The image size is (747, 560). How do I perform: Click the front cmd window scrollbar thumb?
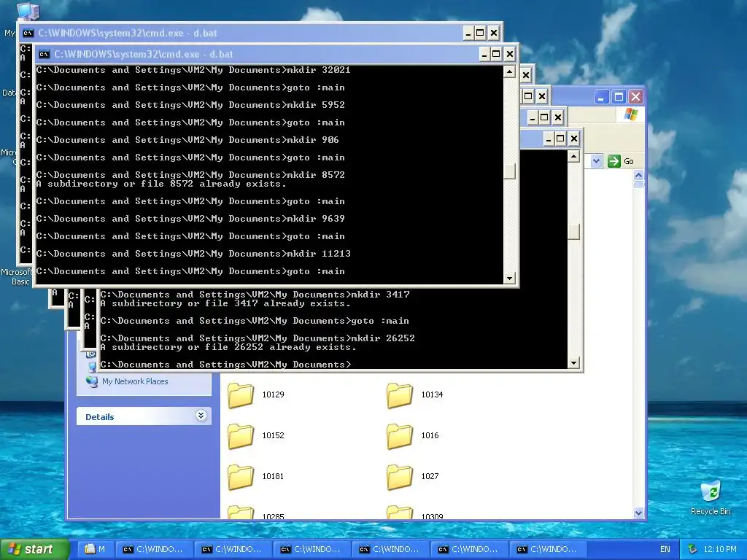[x=509, y=171]
